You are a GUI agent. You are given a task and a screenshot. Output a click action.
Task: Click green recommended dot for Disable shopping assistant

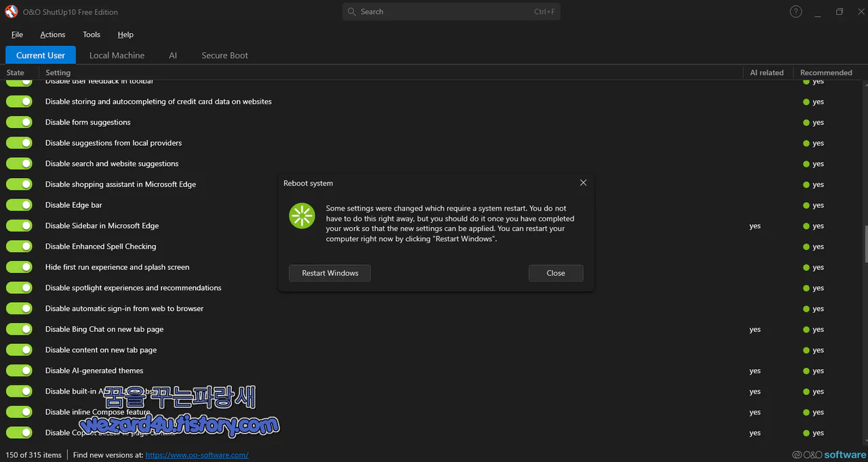click(x=806, y=184)
